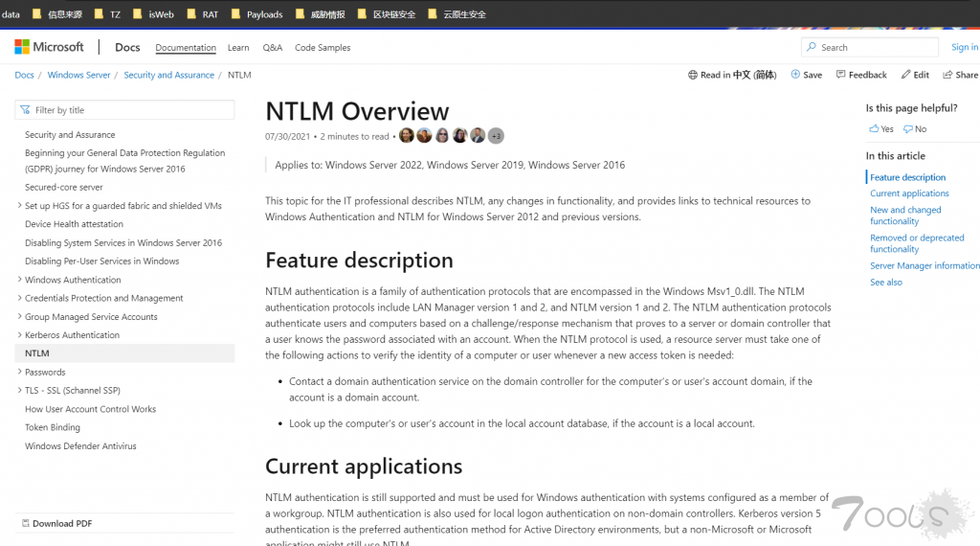980x546 pixels.
Task: Jump to New and changed functionality
Action: pyautogui.click(x=905, y=216)
